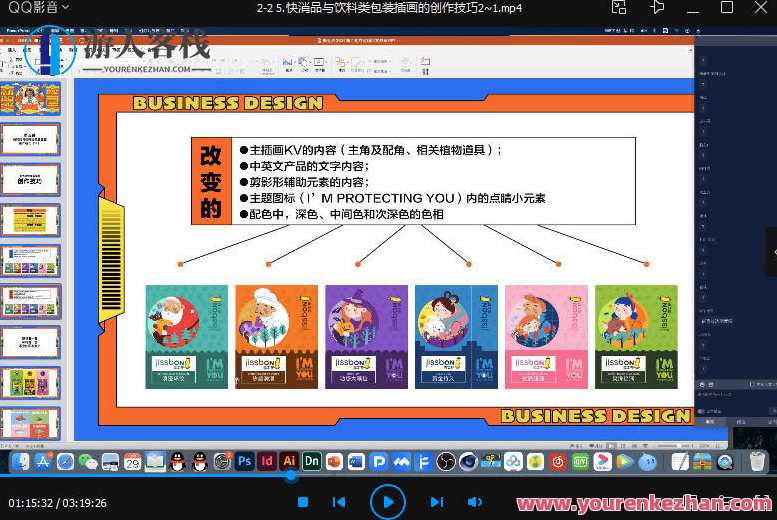The height and width of the screenshot is (520, 777).
Task: Click the 中英文产品的文字内容 bullet line
Action: coord(304,166)
